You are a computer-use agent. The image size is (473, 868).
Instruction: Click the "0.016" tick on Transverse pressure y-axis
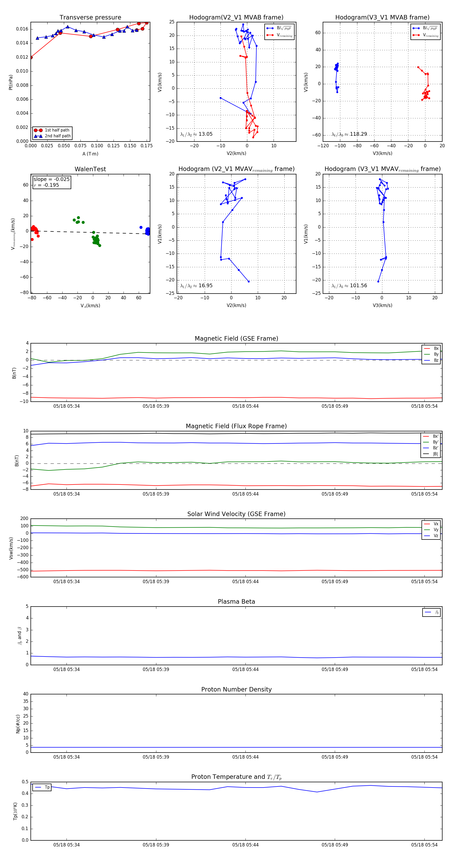(x=22, y=29)
